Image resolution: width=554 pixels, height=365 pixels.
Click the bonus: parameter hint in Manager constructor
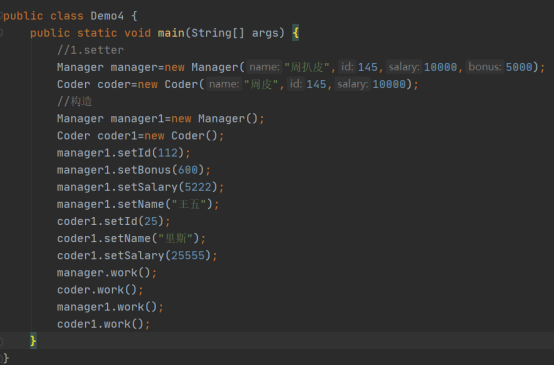(485, 67)
